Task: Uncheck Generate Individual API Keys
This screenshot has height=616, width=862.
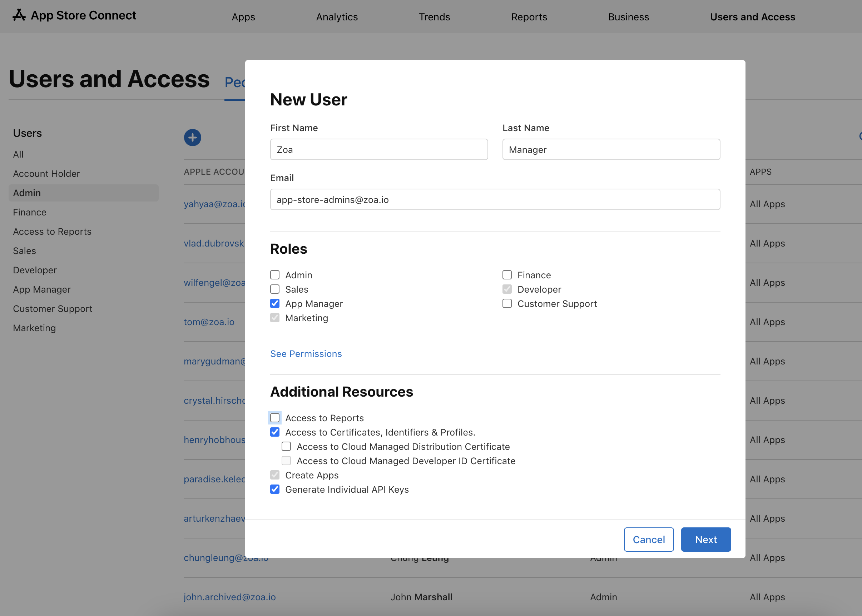Action: [x=275, y=489]
